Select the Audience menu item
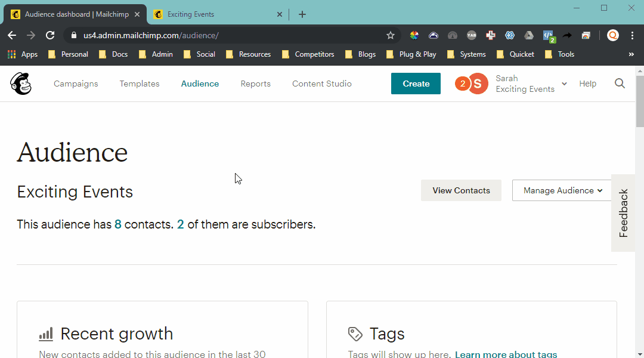The height and width of the screenshot is (358, 644). 200,84
